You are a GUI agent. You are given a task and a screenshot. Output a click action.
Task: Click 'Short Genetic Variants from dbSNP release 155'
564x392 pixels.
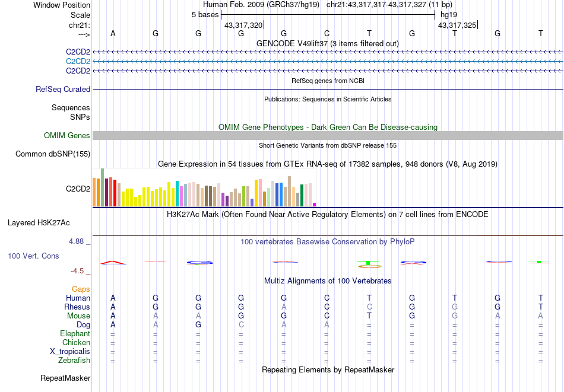[x=327, y=145]
